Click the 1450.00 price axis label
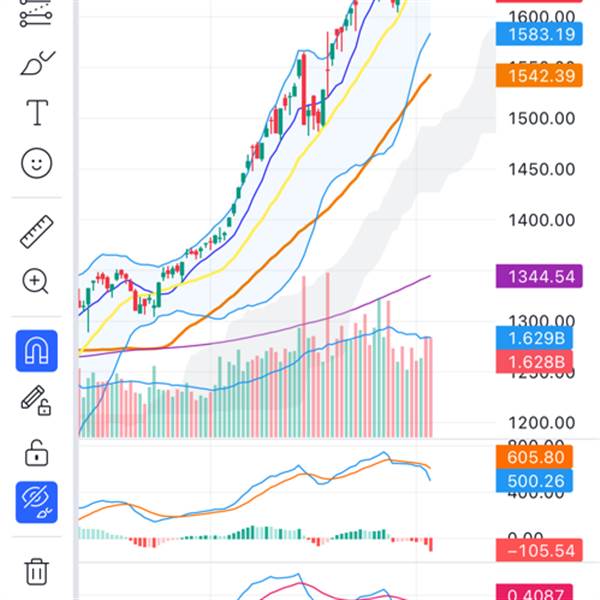600x600 pixels. tap(541, 169)
